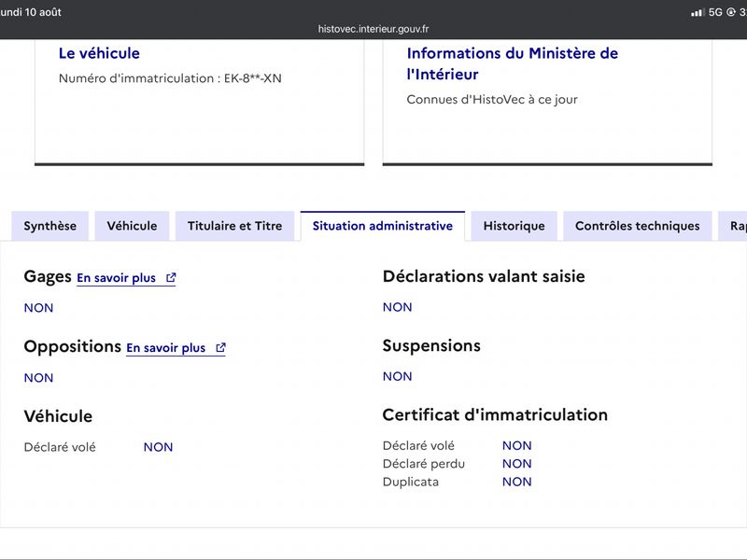Image resolution: width=747 pixels, height=560 pixels.
Task: Click the Oppositions 'En savoir plus' link
Action: (x=176, y=348)
